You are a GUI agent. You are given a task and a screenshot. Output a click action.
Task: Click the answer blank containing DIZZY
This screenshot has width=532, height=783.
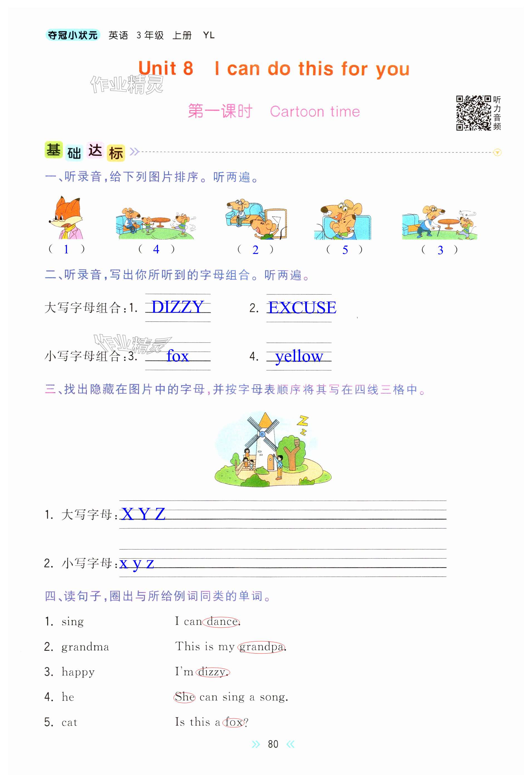click(x=178, y=307)
